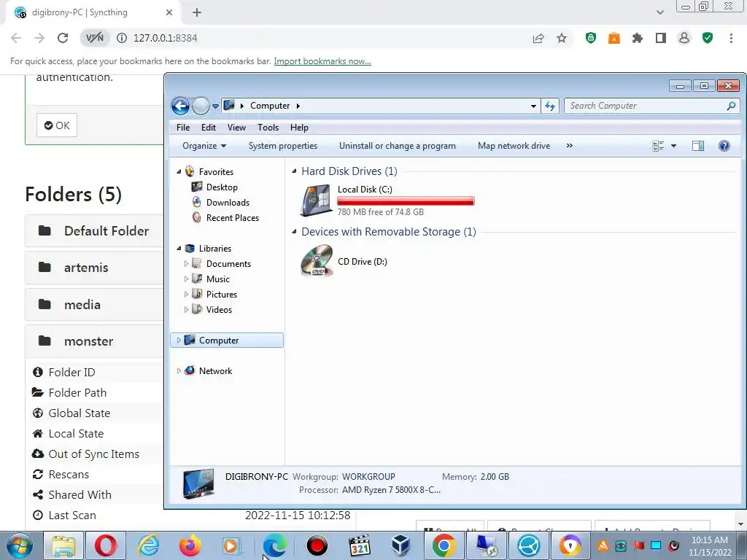Open the Edit menu
The height and width of the screenshot is (560, 747).
[208, 128]
